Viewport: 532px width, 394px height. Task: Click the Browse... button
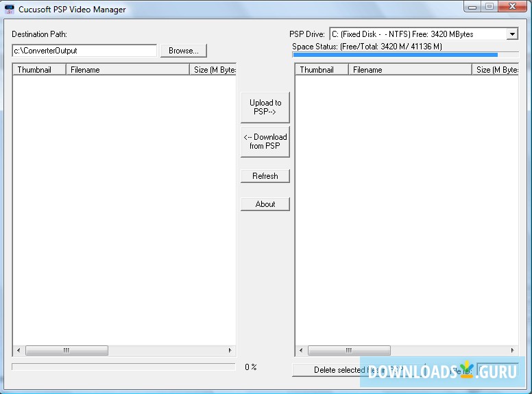click(x=184, y=51)
